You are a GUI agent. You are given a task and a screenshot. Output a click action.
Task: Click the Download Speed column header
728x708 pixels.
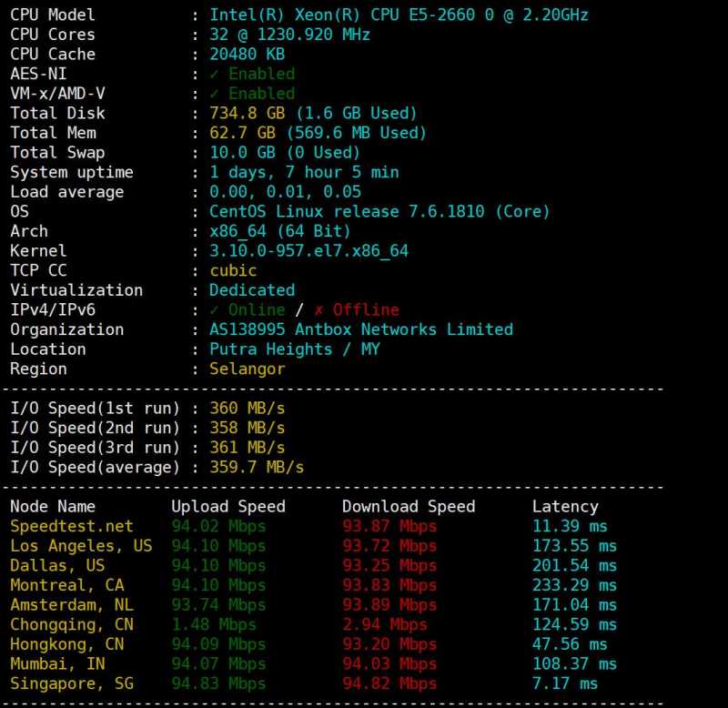coord(409,507)
